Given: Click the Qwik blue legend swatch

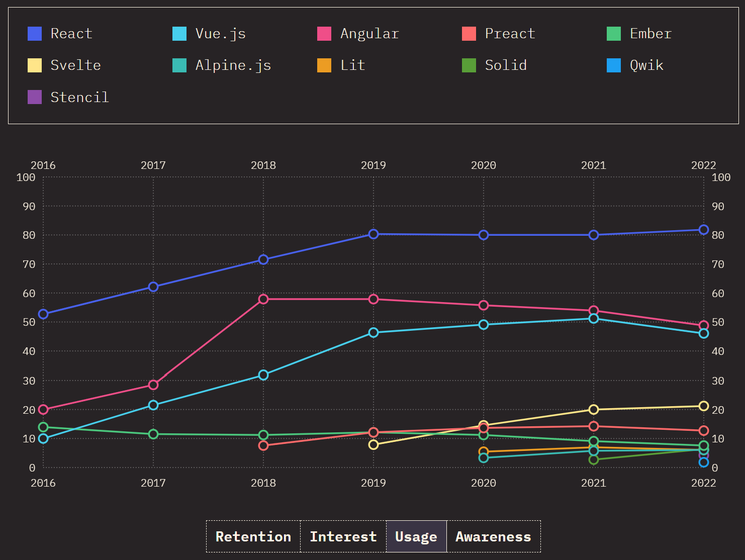Looking at the screenshot, I should 614,65.
